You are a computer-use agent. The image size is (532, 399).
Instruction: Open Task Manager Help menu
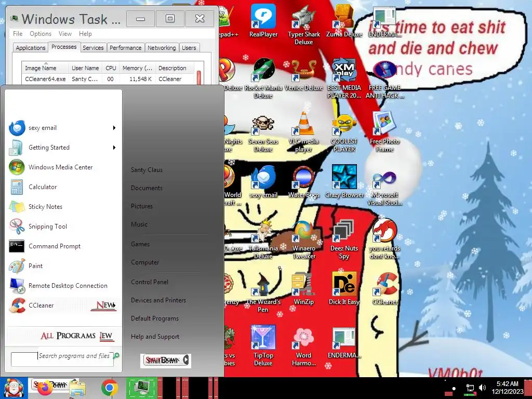click(x=85, y=34)
